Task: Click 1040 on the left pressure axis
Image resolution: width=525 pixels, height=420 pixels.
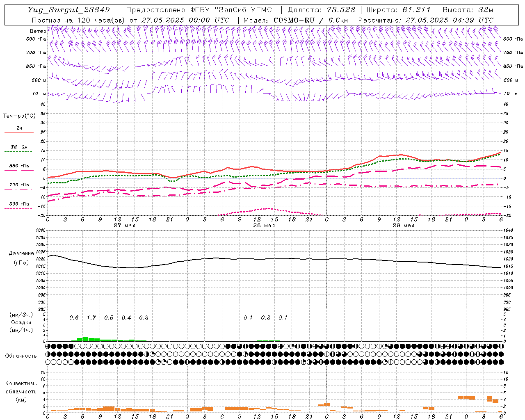Action: point(41,231)
